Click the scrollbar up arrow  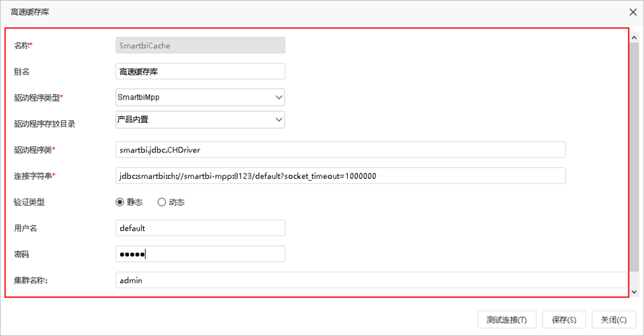[635, 38]
